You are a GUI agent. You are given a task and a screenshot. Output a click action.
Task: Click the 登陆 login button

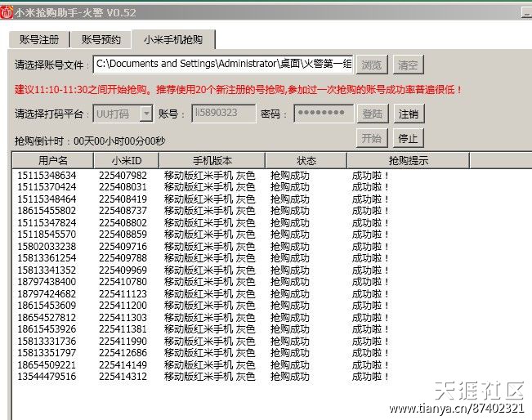coord(372,114)
